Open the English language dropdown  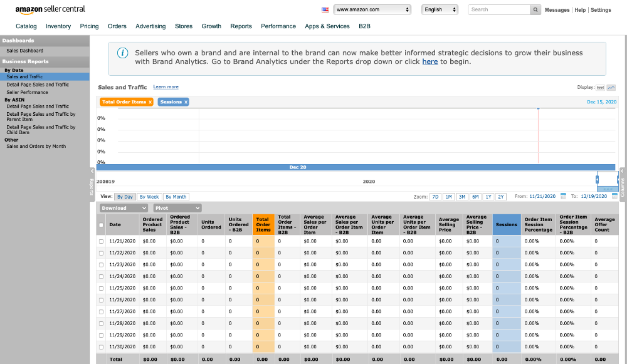(440, 9)
